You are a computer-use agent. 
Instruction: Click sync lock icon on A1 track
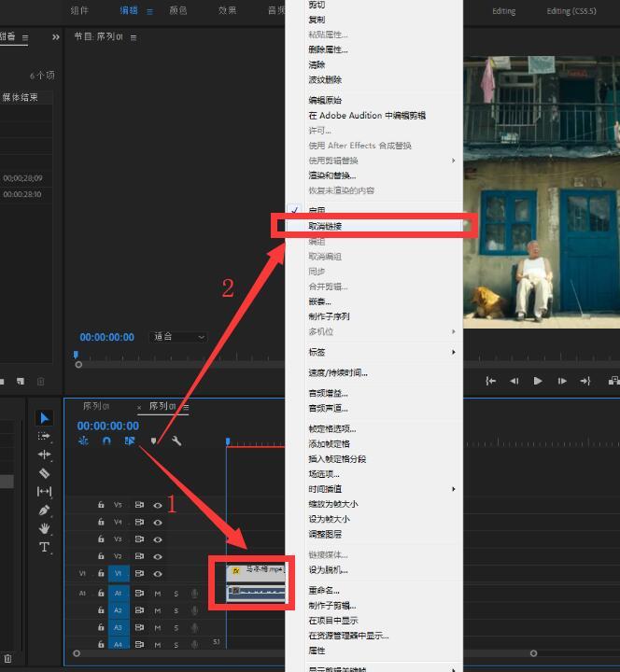pos(139,594)
